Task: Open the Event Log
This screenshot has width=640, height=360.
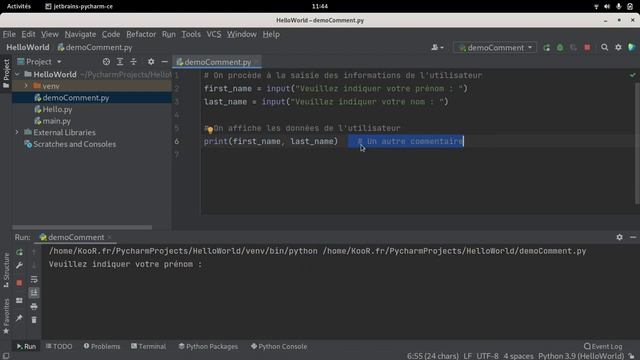Action: point(603,347)
